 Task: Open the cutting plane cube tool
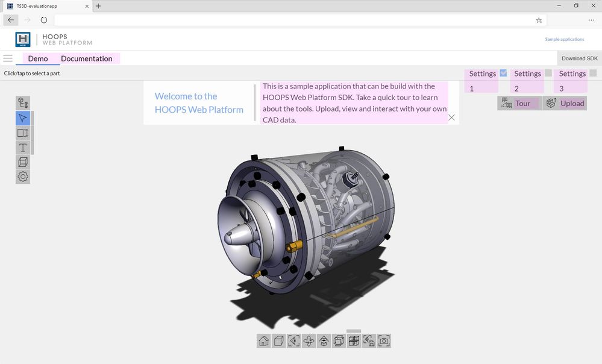coord(23,162)
